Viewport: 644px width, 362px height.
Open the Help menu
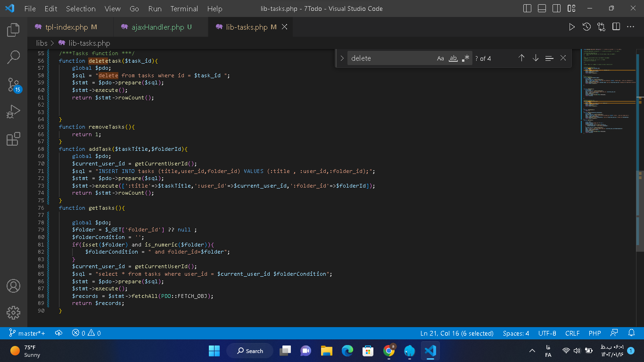point(215,8)
